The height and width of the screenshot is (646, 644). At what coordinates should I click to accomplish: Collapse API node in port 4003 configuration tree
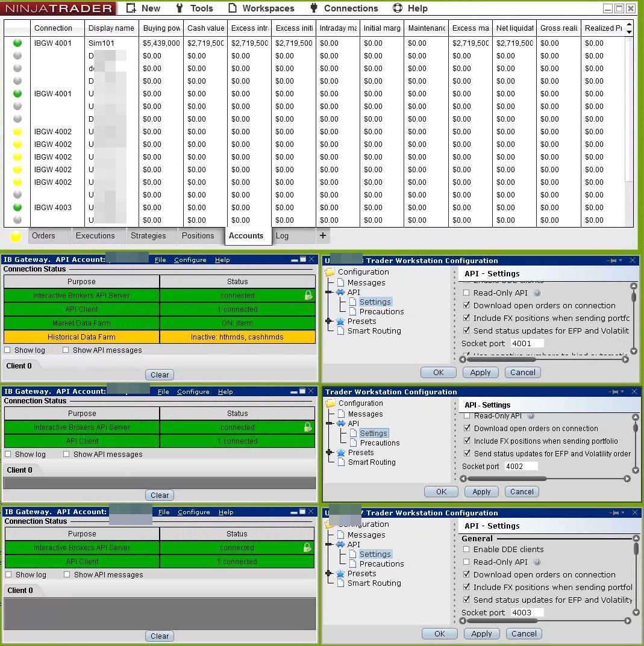click(328, 544)
